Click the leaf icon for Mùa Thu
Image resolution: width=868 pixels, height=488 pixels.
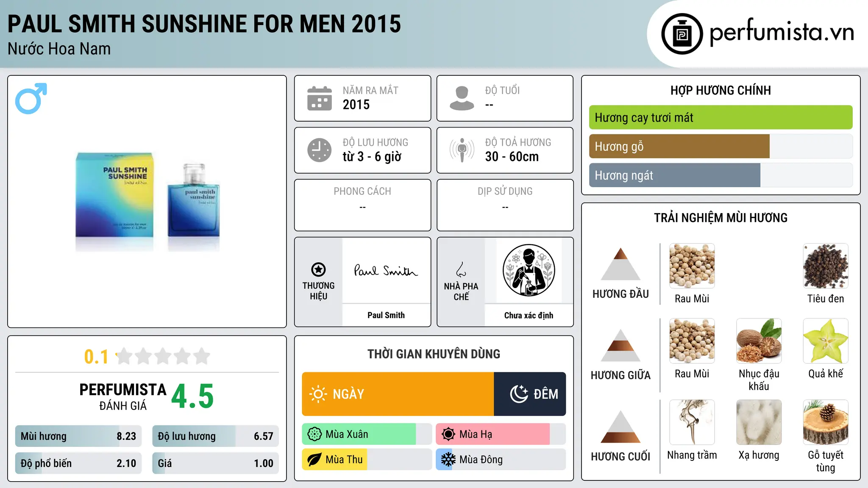[314, 460]
